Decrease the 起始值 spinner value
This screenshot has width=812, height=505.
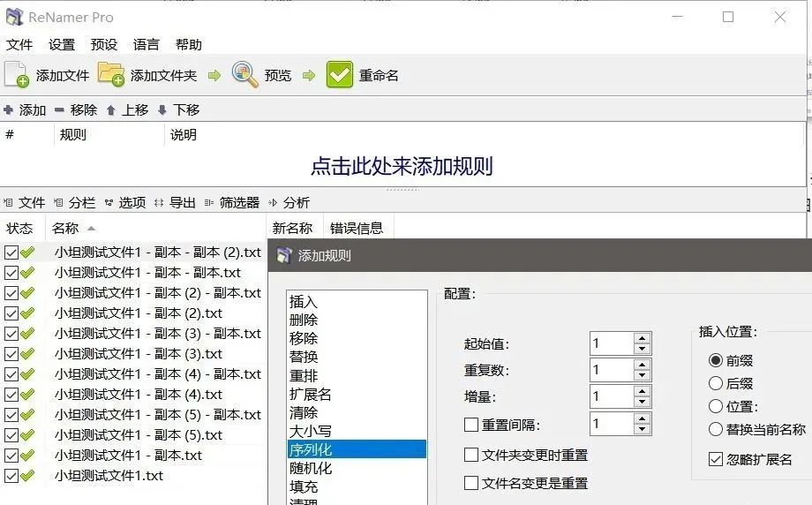click(x=643, y=349)
